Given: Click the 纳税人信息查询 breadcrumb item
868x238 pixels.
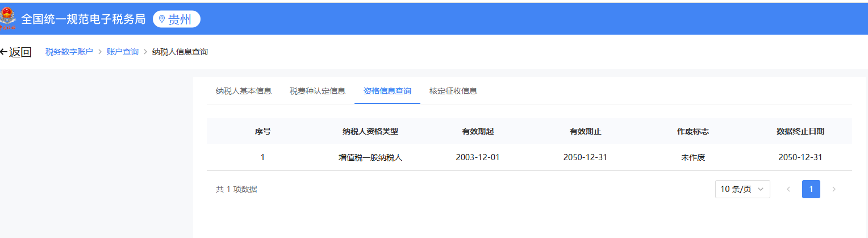Looking at the screenshot, I should pos(180,52).
